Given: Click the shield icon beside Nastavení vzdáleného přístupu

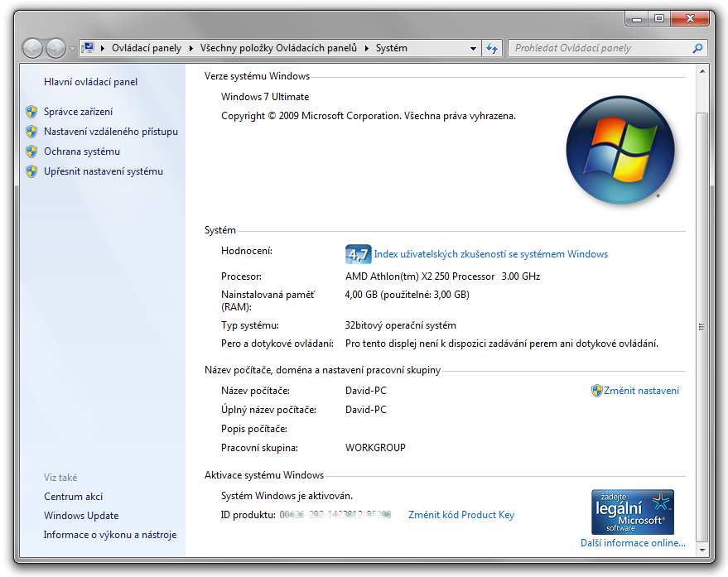Looking at the screenshot, I should coord(31,132).
